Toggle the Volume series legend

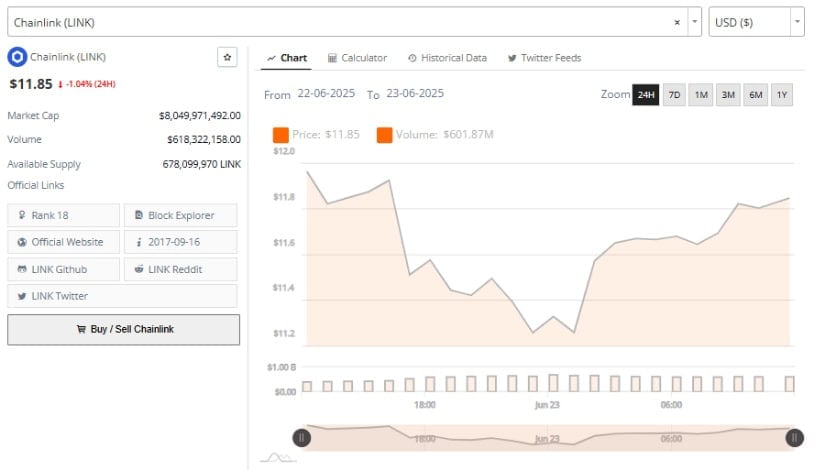coord(435,135)
